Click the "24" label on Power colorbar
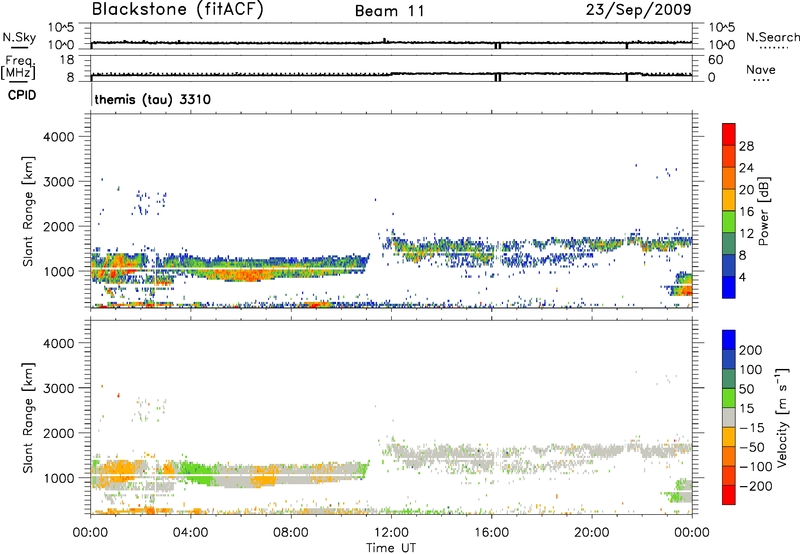This screenshot has width=800, height=554. tap(746, 168)
